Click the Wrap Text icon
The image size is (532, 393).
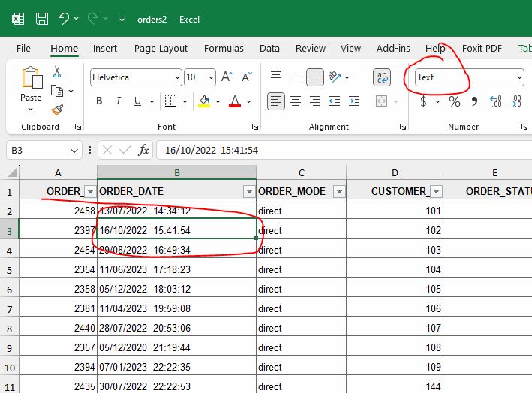pyautogui.click(x=382, y=77)
